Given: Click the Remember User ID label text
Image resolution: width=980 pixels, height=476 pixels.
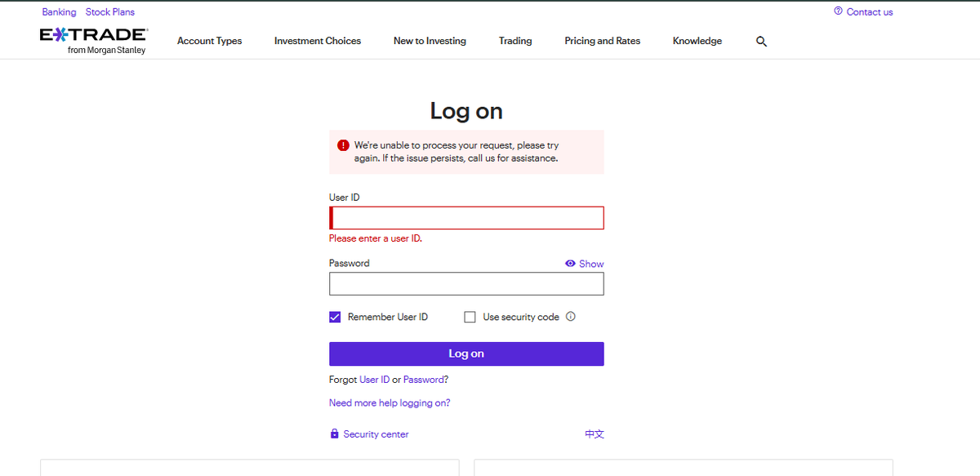Looking at the screenshot, I should pyautogui.click(x=388, y=317).
